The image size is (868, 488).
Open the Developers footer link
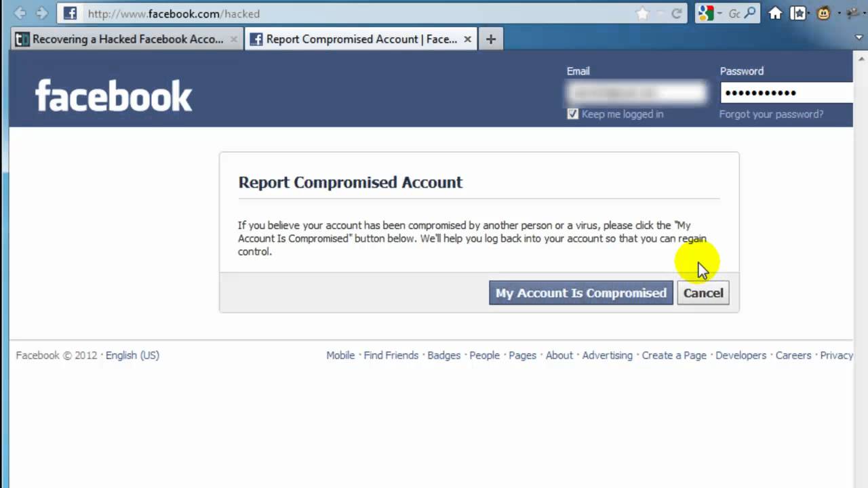(x=741, y=355)
